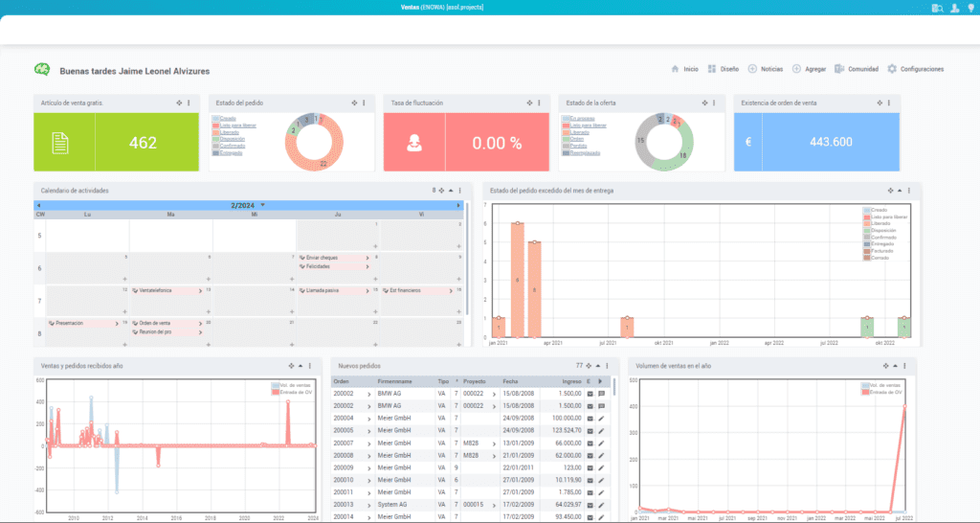Click the Comunidad icon
980x523 pixels.
pyautogui.click(x=838, y=69)
